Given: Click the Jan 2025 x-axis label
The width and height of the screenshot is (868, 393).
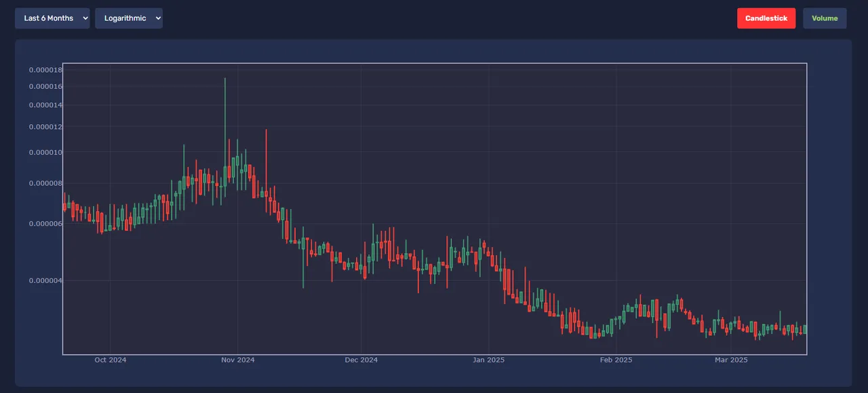Looking at the screenshot, I should [488, 360].
